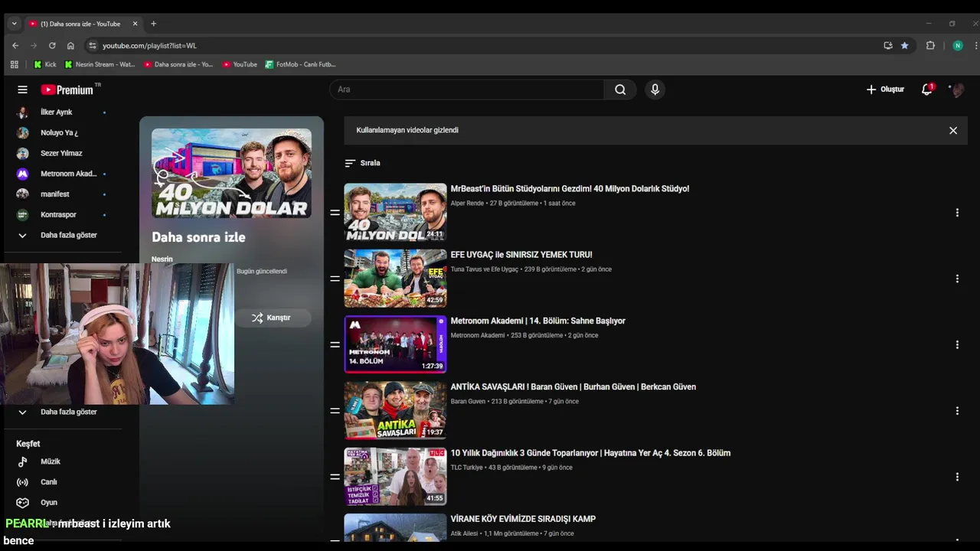Viewport: 980px width, 551px height.
Task: Click playlist owner name Nesrin
Action: pyautogui.click(x=162, y=259)
